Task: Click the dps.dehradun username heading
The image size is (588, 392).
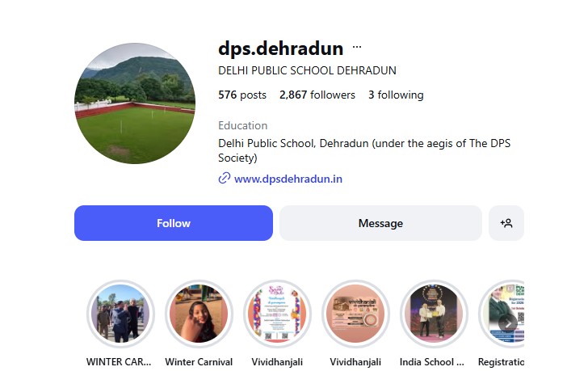Action: click(280, 48)
